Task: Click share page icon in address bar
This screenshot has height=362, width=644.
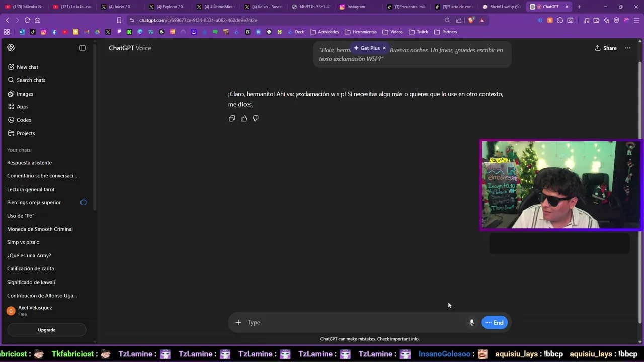Action: (x=459, y=20)
